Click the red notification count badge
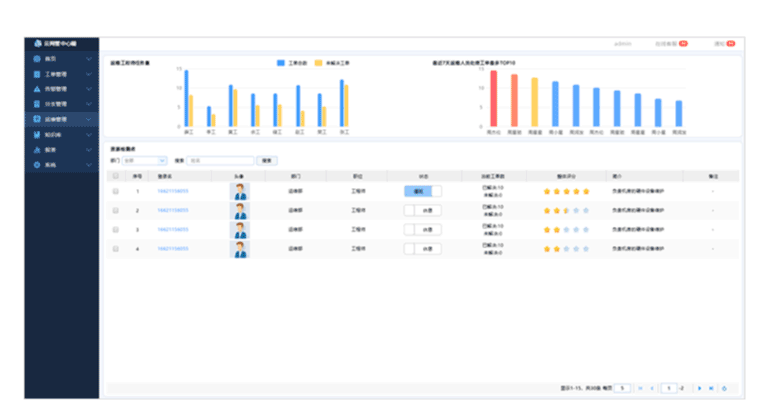Viewport: 773px width, 400px height. point(731,43)
